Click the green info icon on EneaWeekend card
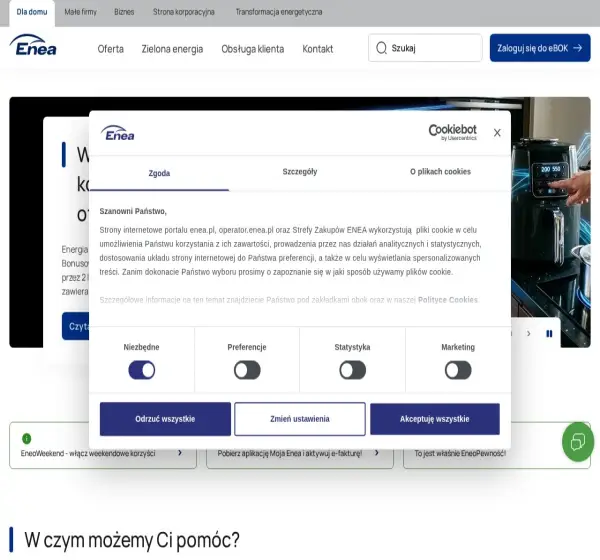Viewport: 600px width, 560px height. tap(26, 438)
